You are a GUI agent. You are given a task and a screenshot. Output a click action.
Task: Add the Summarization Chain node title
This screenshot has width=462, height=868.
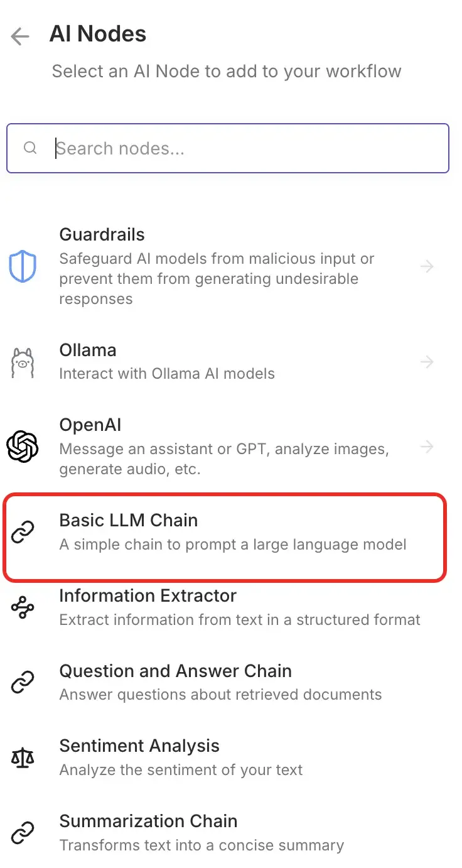[x=148, y=821]
